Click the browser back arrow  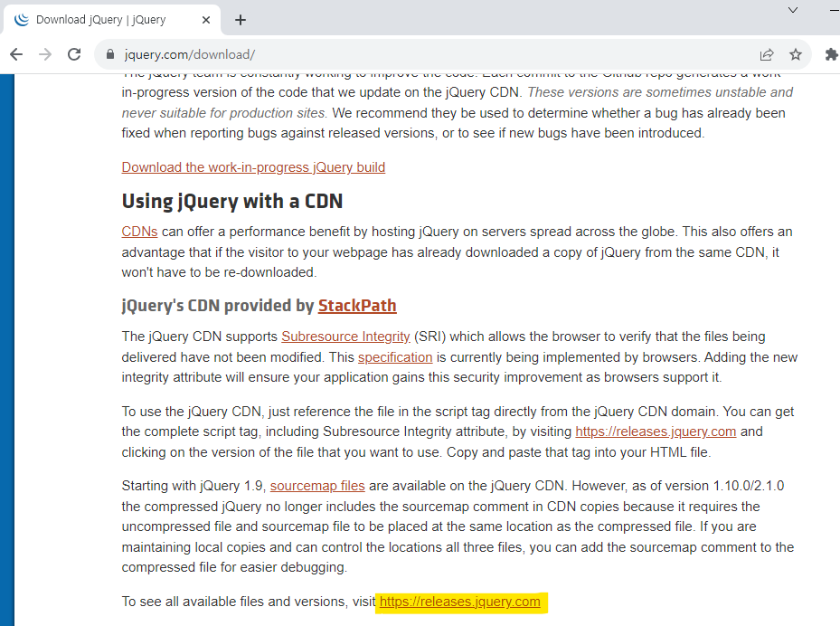coord(16,54)
